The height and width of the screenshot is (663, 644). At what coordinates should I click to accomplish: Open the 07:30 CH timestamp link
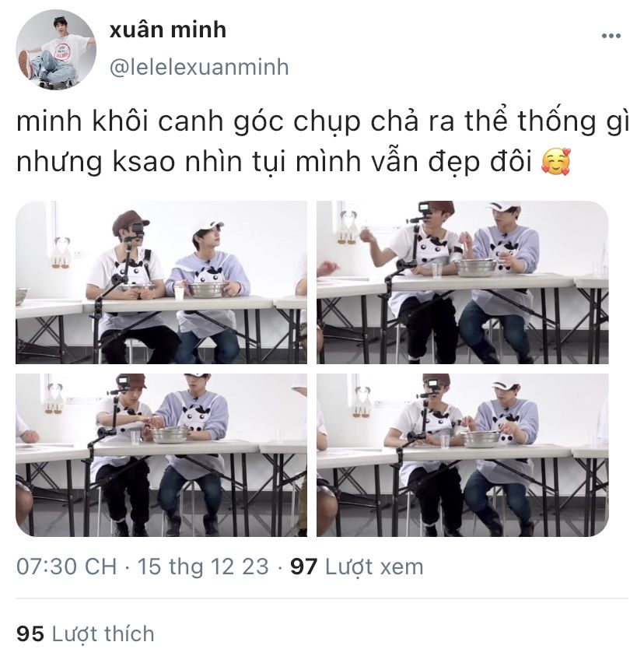[x=66, y=567]
